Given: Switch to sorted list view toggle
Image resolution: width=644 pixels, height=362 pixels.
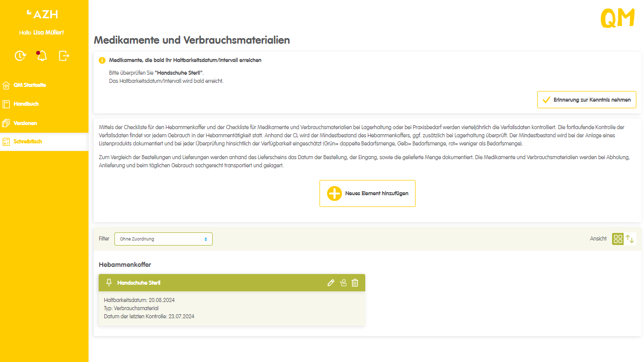Looking at the screenshot, I should pos(630,239).
